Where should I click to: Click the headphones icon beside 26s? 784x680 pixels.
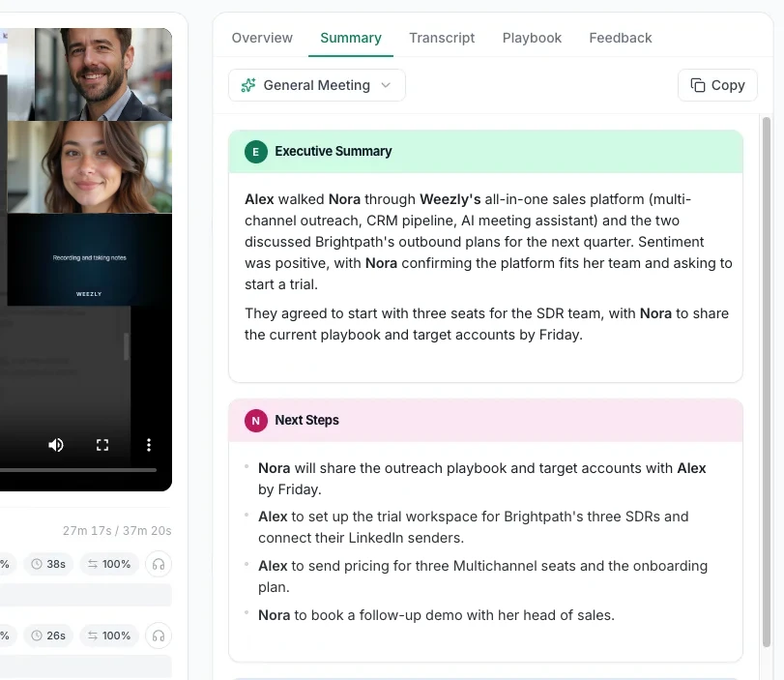tap(159, 636)
